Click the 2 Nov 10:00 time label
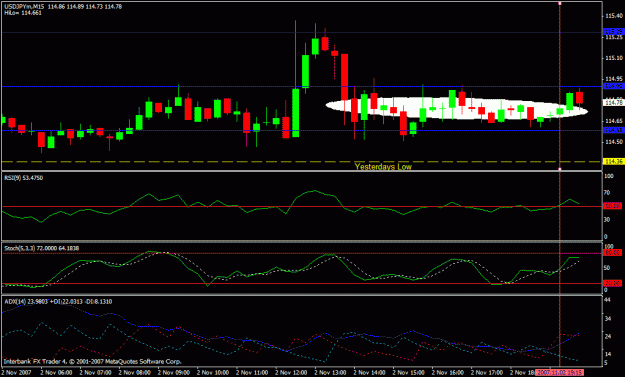The image size is (625, 377). click(213, 373)
